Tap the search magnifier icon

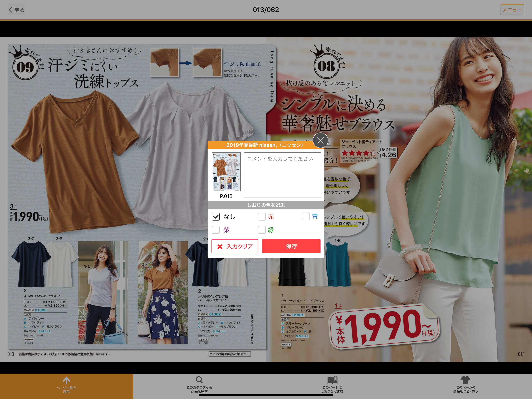pos(199,380)
